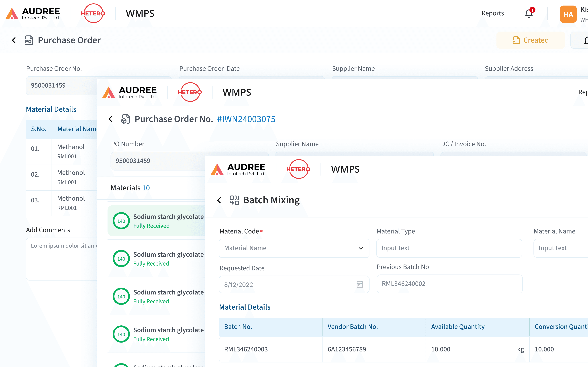Click the Purchase Order document icon
The height and width of the screenshot is (367, 588).
29,40
